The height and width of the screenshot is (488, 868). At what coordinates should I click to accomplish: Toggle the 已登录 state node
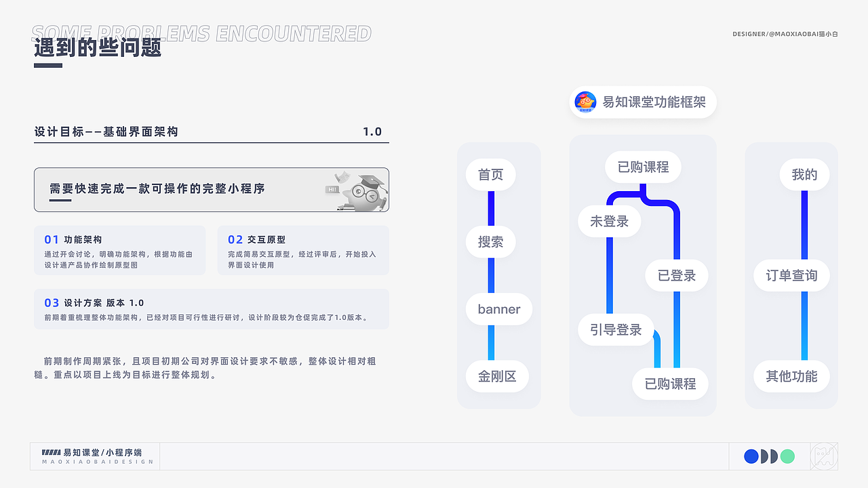click(x=676, y=275)
